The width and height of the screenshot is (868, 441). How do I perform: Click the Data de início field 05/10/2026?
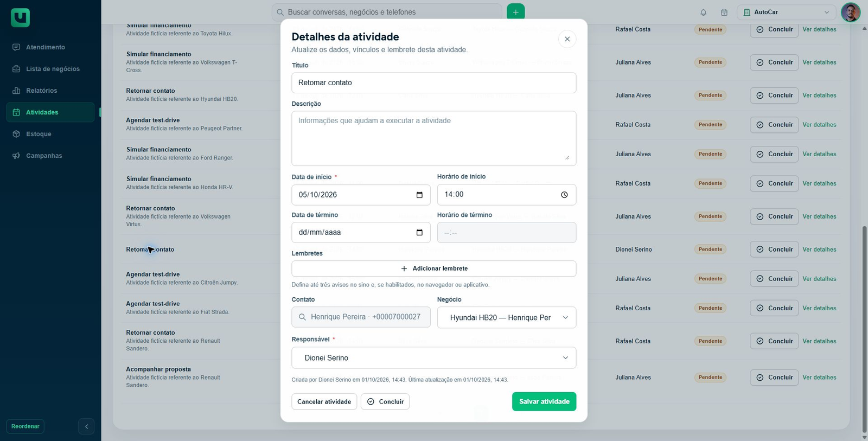point(361,195)
